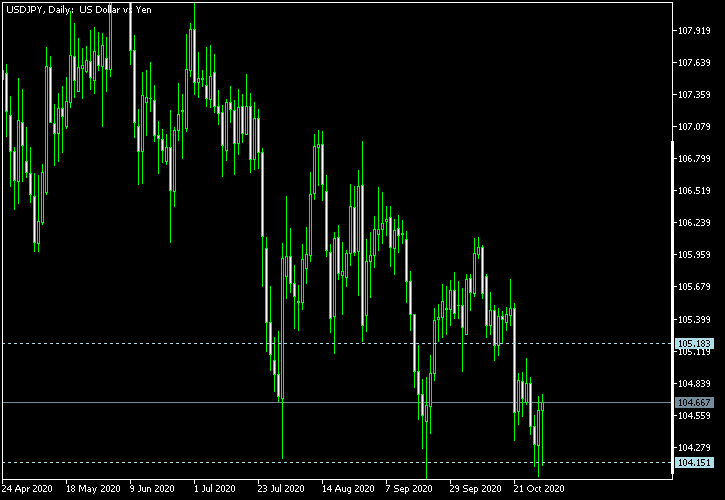Click the 107.079 price scale value

pos(694,126)
